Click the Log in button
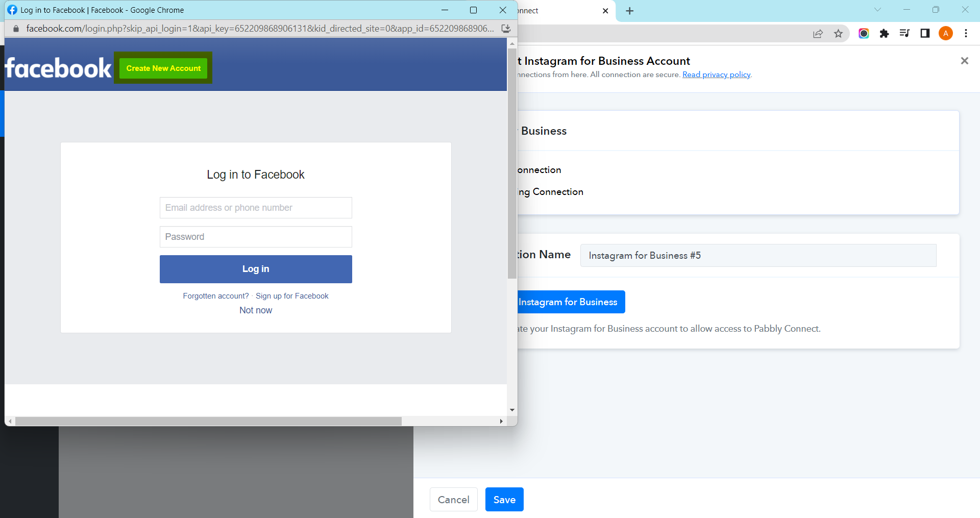Viewport: 980px width, 518px height. click(256, 269)
